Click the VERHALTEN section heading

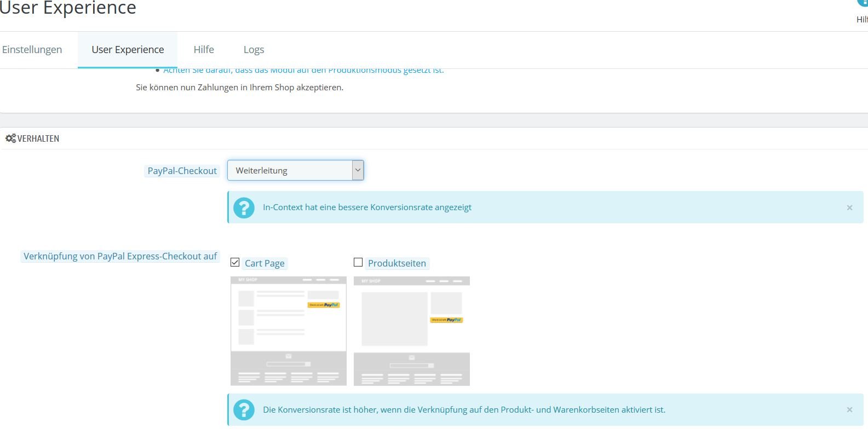pos(38,138)
